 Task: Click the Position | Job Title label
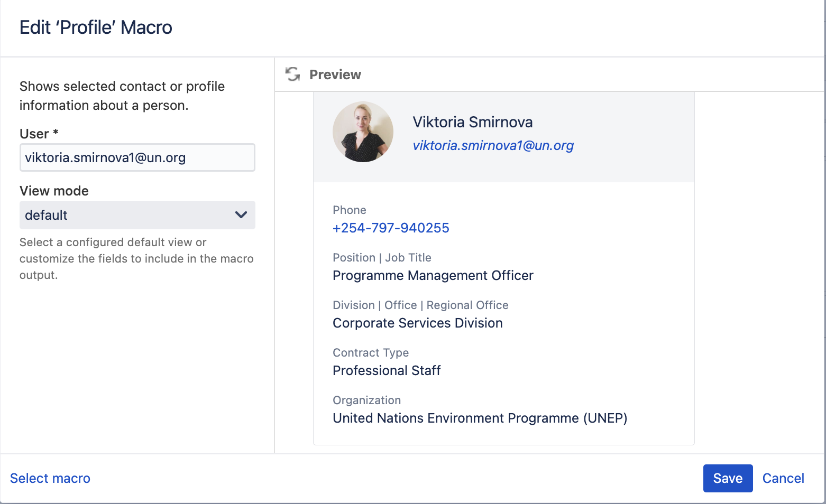382,257
